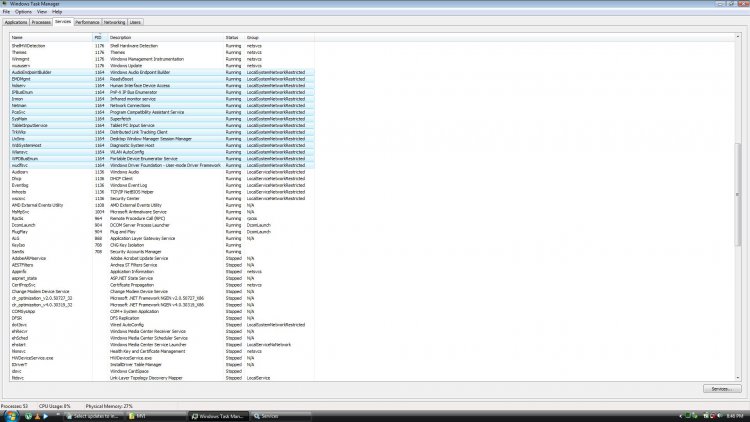Switch to the Processes tab
Image resolution: width=750 pixels, height=422 pixels.
coord(41,22)
